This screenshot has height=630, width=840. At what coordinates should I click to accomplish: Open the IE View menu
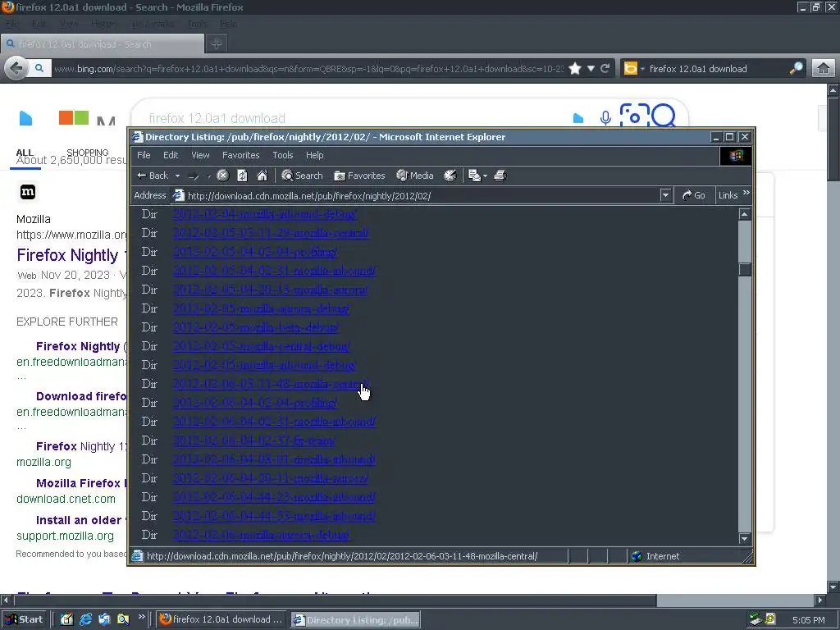click(x=200, y=155)
